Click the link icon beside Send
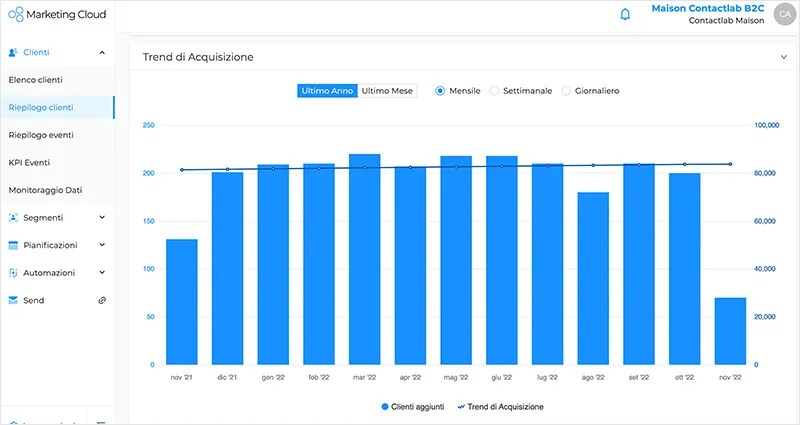 point(102,300)
